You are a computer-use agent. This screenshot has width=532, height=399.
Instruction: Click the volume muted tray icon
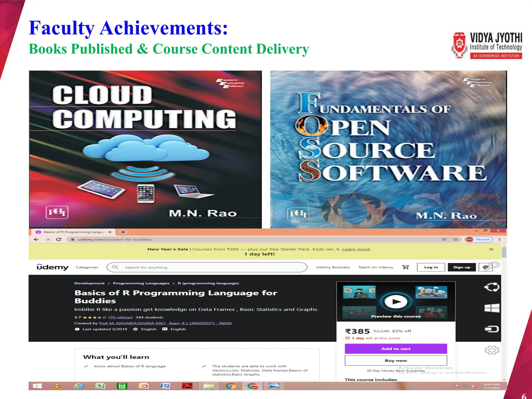tap(474, 386)
